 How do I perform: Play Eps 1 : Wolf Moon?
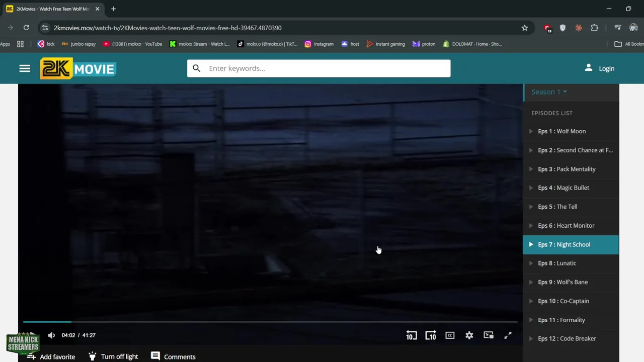[x=571, y=131]
